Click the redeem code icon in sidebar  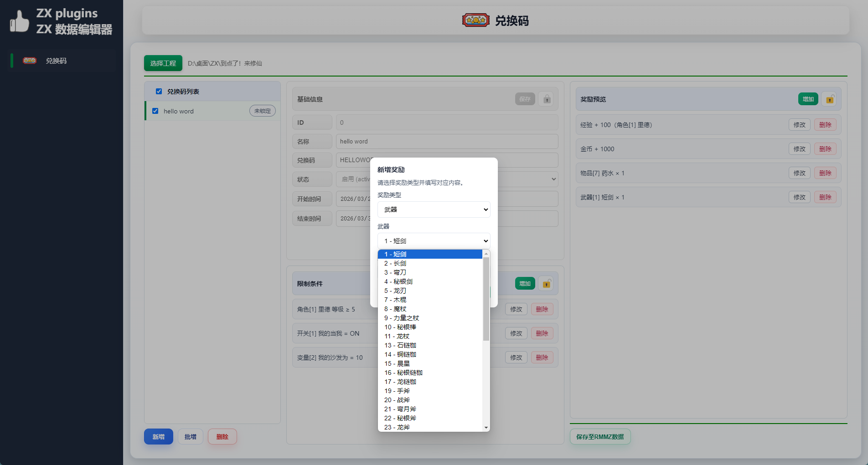click(30, 61)
